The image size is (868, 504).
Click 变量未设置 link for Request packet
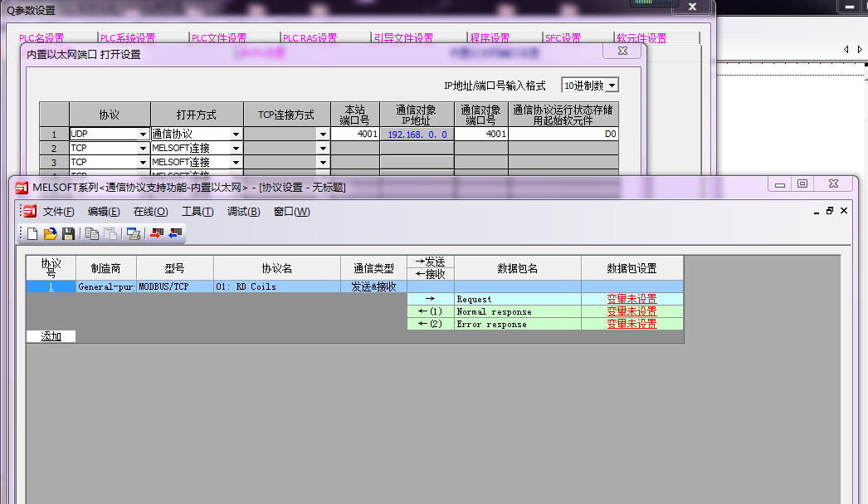(x=631, y=299)
